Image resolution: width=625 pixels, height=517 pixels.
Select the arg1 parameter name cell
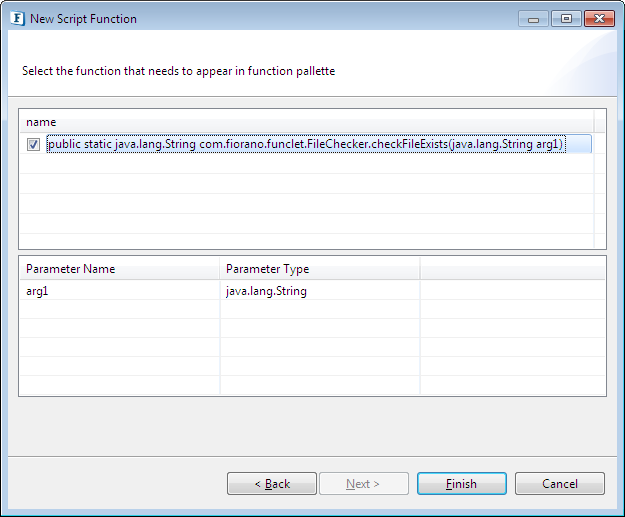pos(120,291)
